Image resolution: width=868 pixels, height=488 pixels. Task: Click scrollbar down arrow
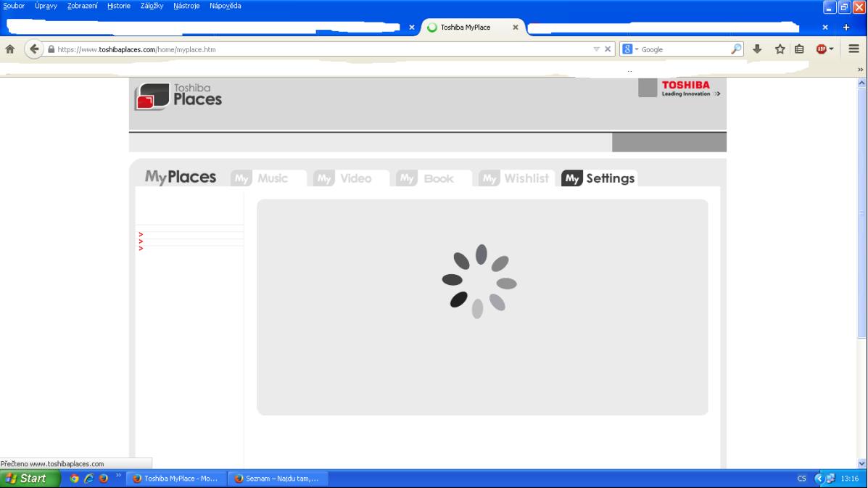pos(862,463)
